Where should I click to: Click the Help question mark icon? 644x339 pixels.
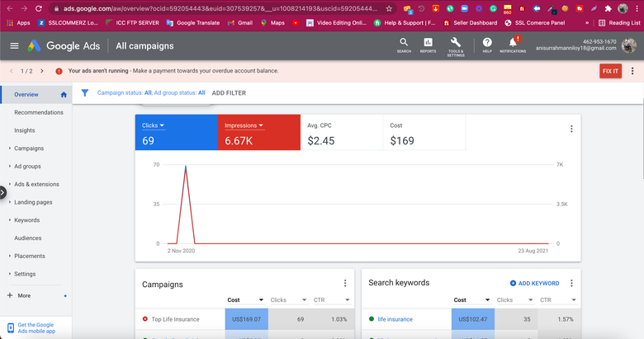click(487, 45)
